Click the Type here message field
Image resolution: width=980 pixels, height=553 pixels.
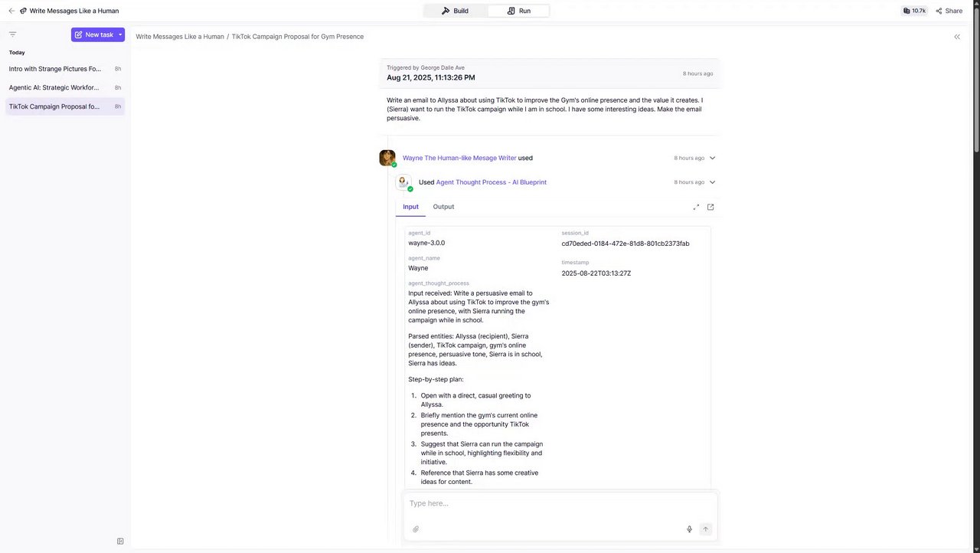click(x=560, y=504)
